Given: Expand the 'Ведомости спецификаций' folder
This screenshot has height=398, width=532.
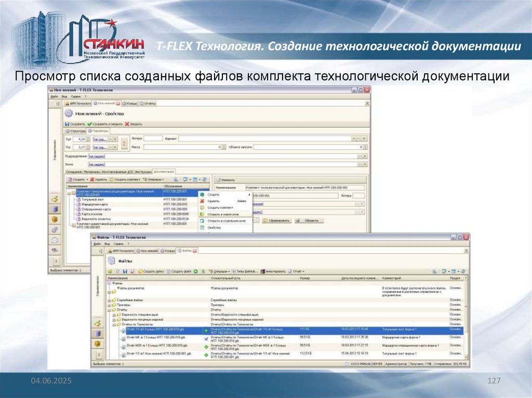Looking at the screenshot, I should point(114,314).
